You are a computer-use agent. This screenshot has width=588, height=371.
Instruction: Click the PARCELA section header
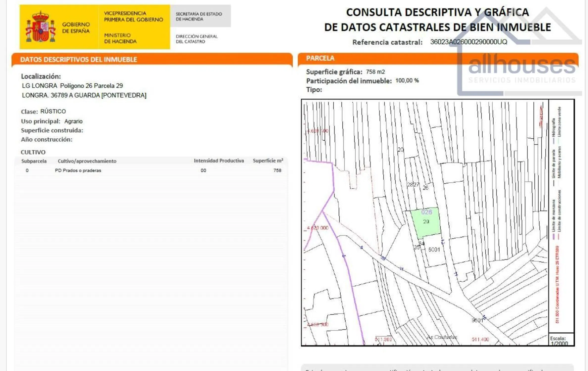pyautogui.click(x=320, y=58)
